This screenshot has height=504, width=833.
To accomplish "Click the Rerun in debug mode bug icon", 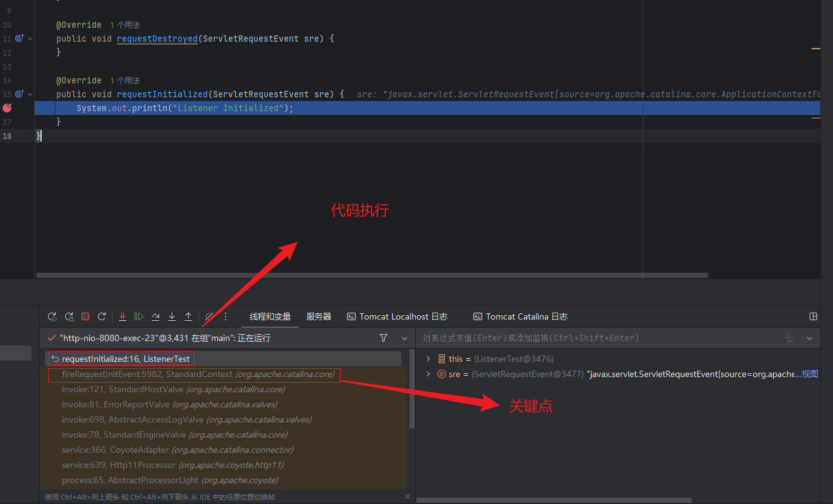I will pyautogui.click(x=69, y=316).
